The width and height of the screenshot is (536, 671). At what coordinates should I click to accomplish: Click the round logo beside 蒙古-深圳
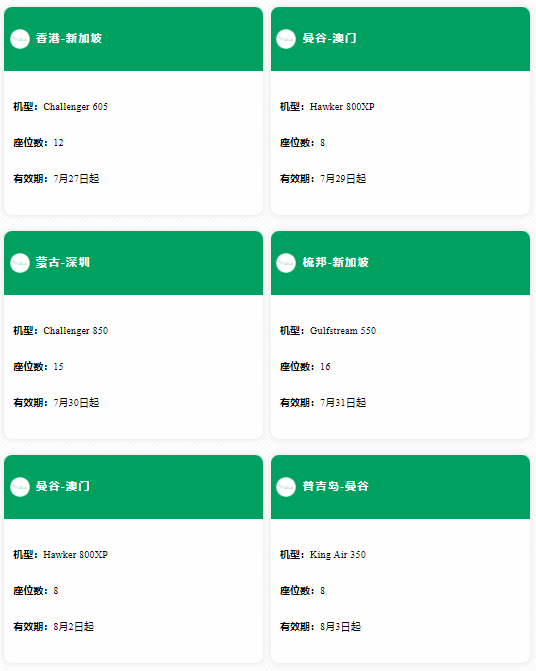tap(20, 263)
